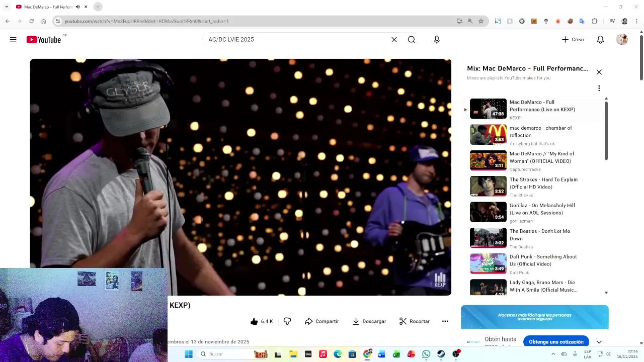Open the notifications bell

[x=600, y=40]
